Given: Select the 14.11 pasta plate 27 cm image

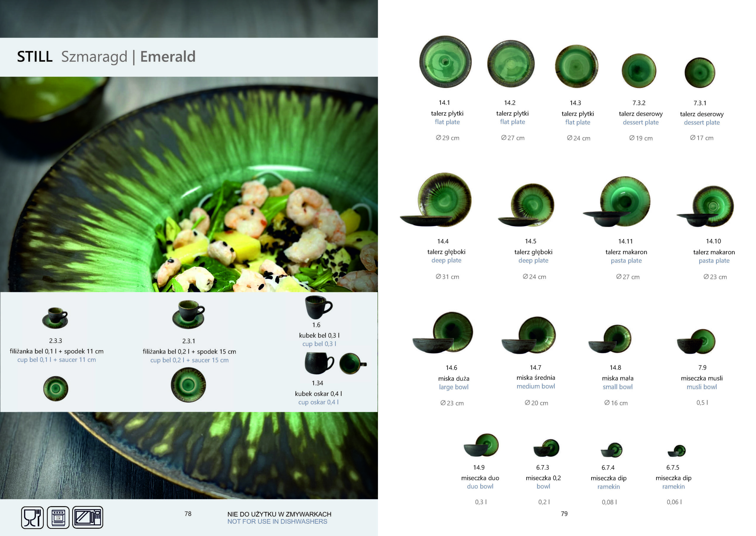Looking at the screenshot, I should [617, 201].
